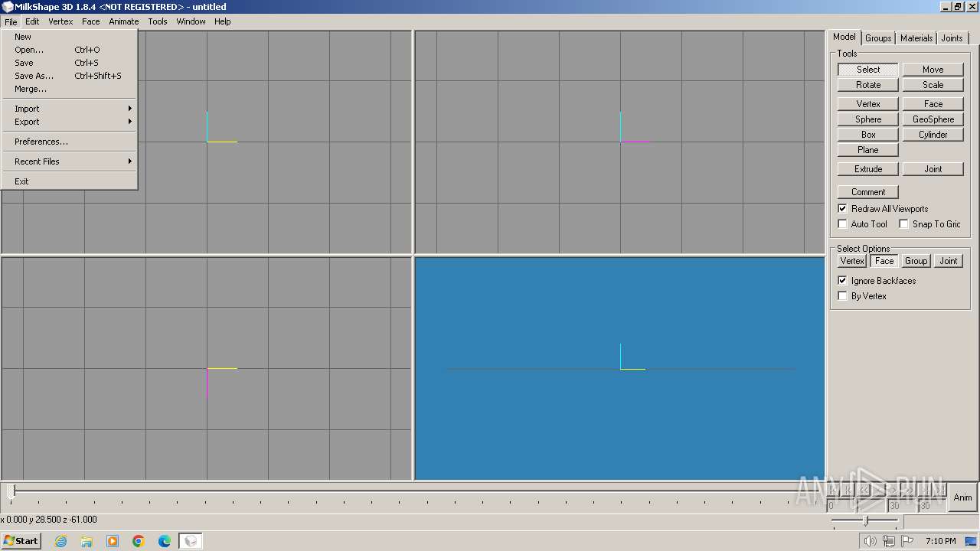
Task: Open the Tools menu
Action: point(158,21)
